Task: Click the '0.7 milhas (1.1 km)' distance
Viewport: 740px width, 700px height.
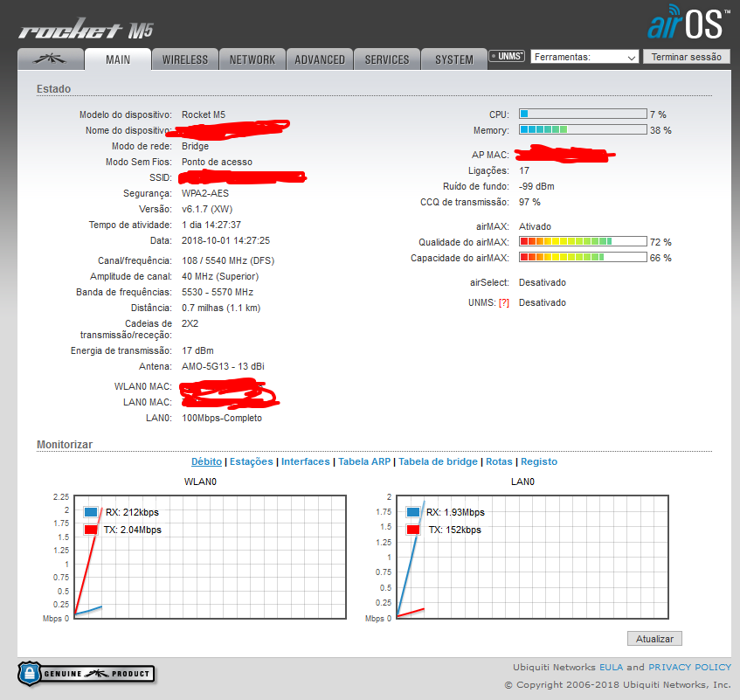Action: pyautogui.click(x=221, y=308)
